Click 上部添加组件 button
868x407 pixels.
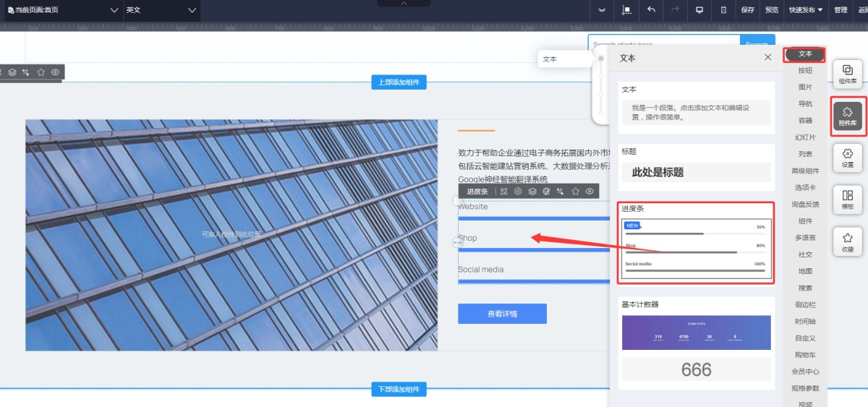click(399, 82)
